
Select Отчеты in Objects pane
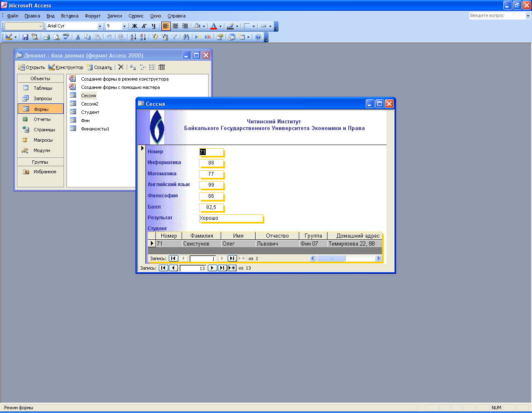tap(41, 119)
